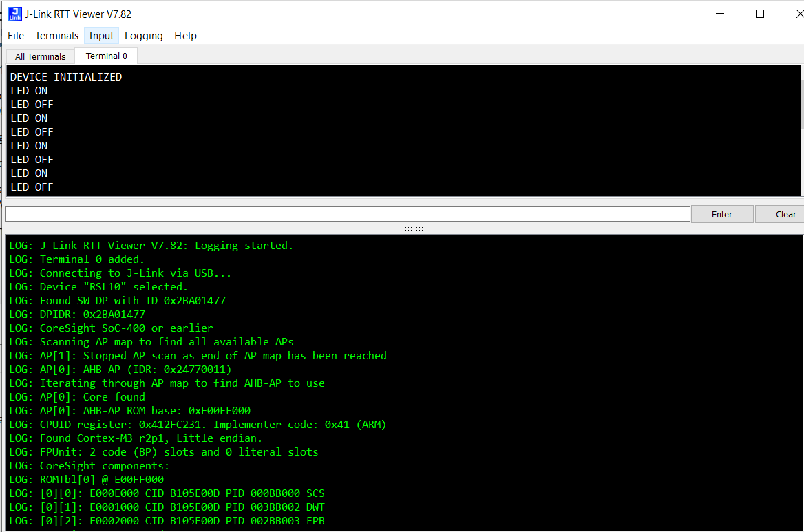Open the Logging menu

tap(143, 35)
